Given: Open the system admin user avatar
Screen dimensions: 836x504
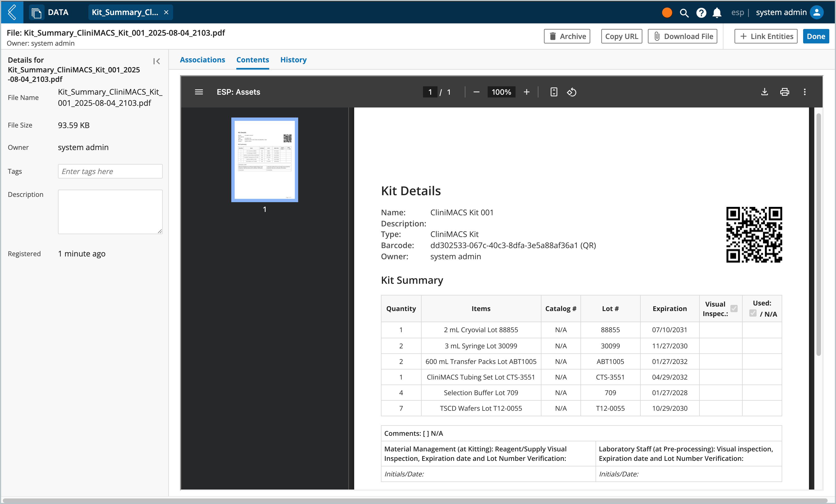Looking at the screenshot, I should [x=817, y=13].
